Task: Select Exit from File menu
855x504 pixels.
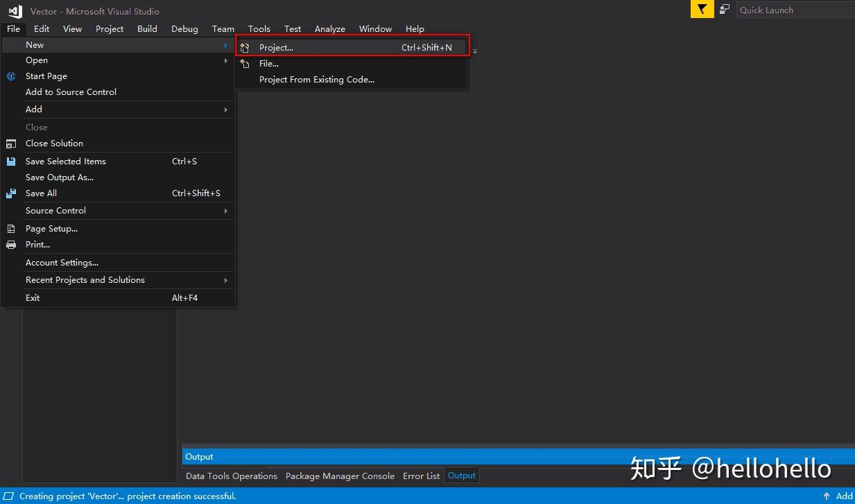Action: click(x=118, y=298)
